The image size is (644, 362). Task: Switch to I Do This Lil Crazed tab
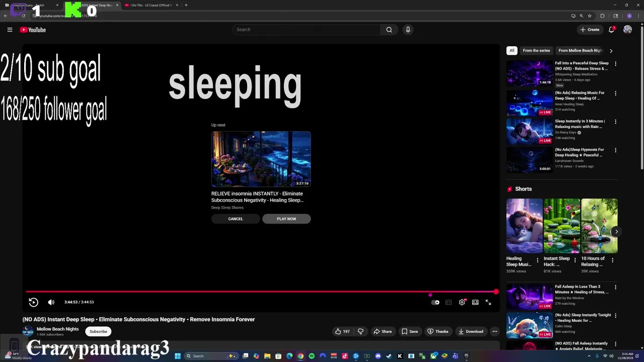click(151, 5)
